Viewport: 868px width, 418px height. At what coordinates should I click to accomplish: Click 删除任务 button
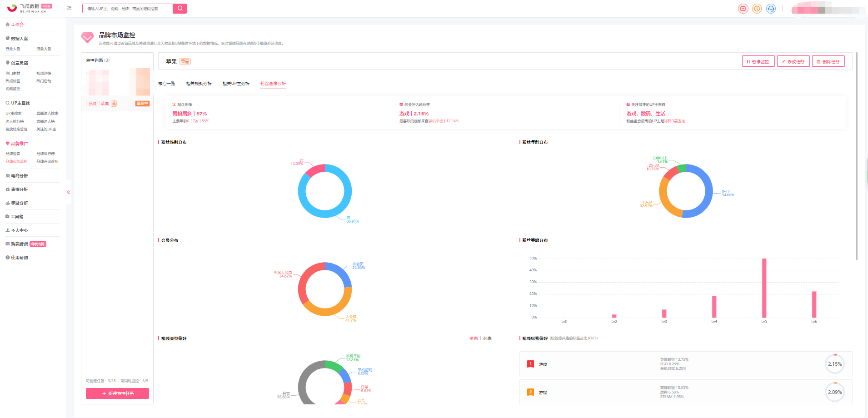[828, 61]
